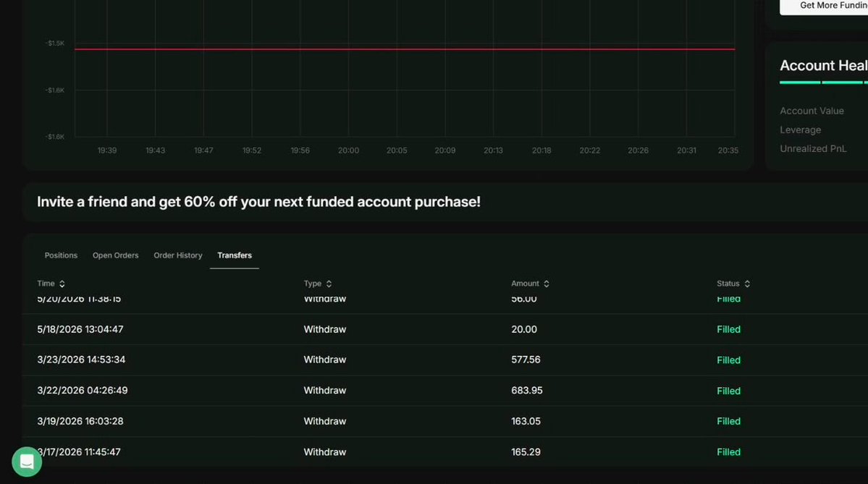The width and height of the screenshot is (868, 484).
Task: Click the Type column header label
Action: (x=312, y=284)
